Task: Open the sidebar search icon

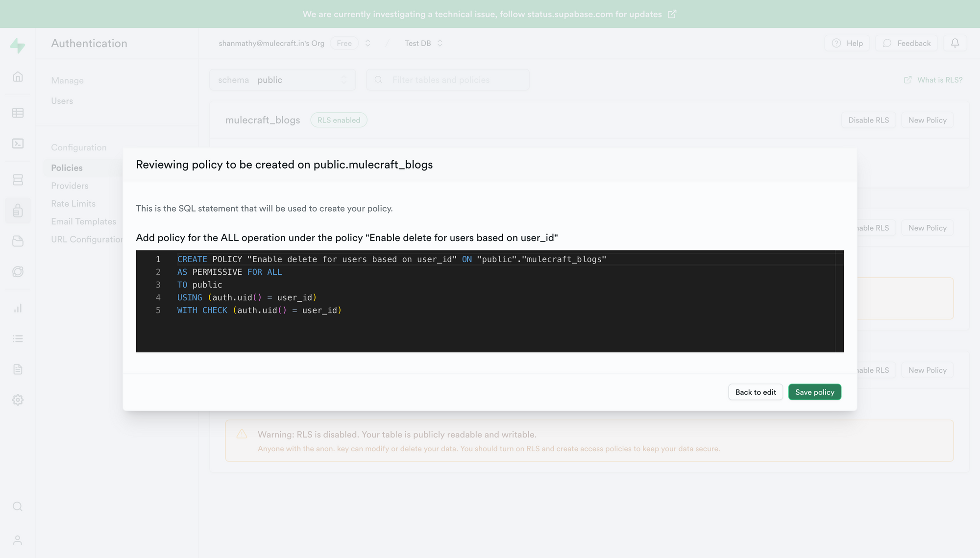Action: click(18, 507)
